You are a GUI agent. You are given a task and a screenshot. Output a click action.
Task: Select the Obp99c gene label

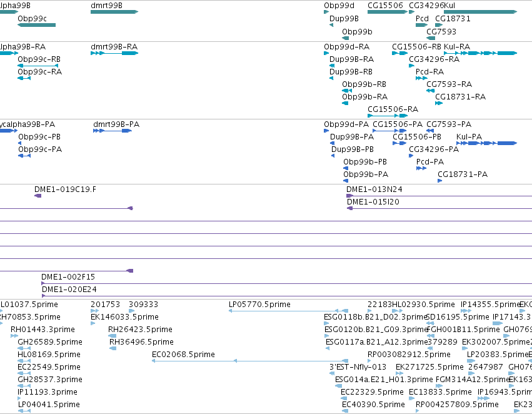(x=33, y=18)
